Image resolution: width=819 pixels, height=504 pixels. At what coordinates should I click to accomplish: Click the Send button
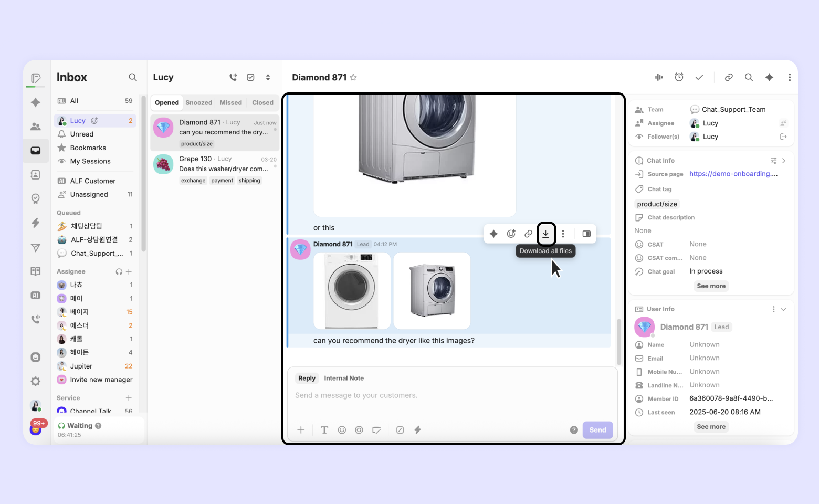(597, 430)
